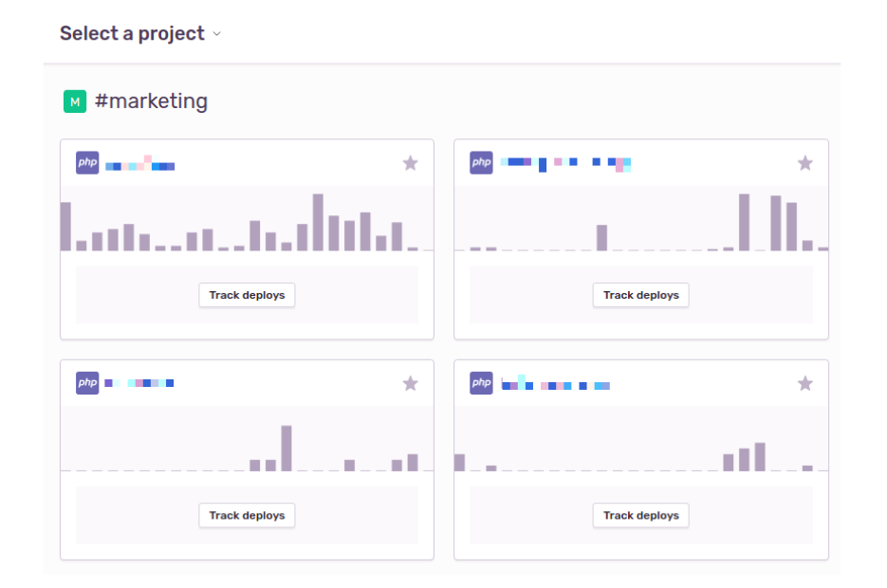Click Track deploys in top-left card

click(247, 295)
